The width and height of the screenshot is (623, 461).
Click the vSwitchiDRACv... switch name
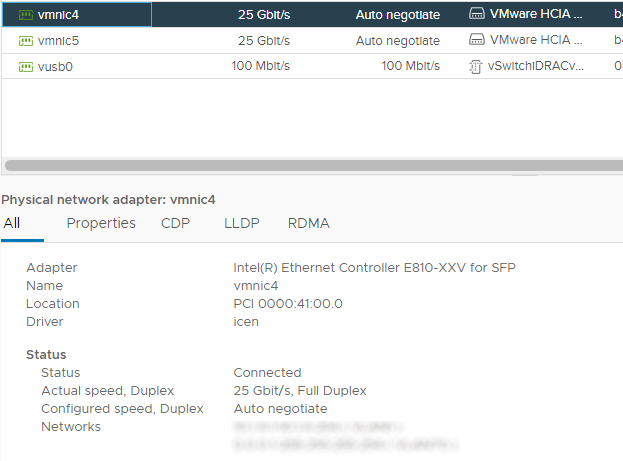click(x=536, y=66)
